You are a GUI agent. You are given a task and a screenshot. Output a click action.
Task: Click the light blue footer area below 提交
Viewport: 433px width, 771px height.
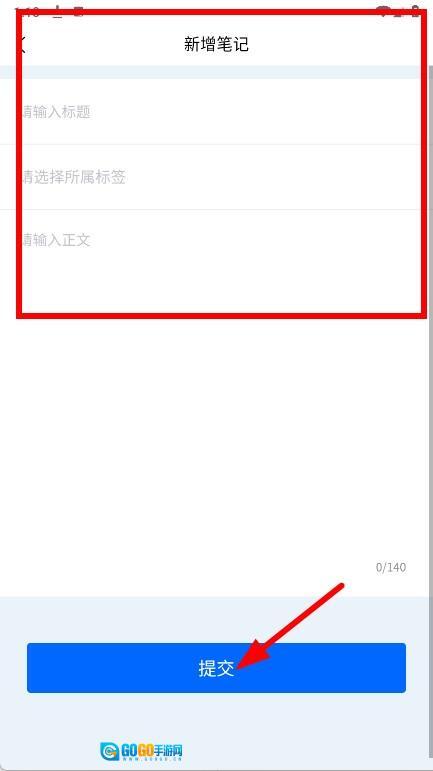[x=216, y=723]
